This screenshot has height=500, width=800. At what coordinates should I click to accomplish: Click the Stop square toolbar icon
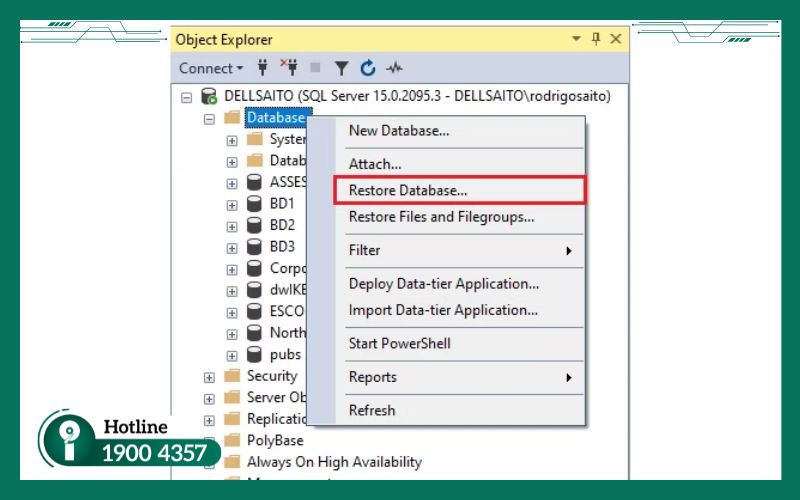315,68
